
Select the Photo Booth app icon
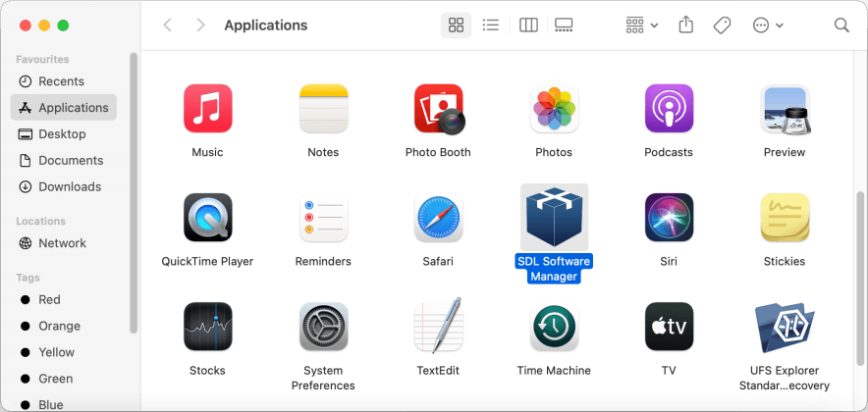click(438, 109)
